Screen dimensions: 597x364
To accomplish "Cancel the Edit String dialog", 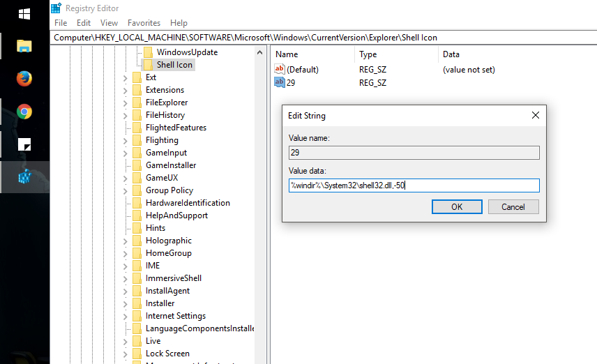I will [513, 206].
